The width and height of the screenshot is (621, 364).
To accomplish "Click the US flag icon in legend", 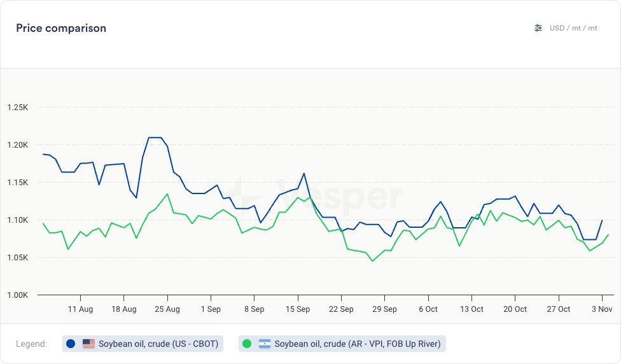I will (88, 344).
